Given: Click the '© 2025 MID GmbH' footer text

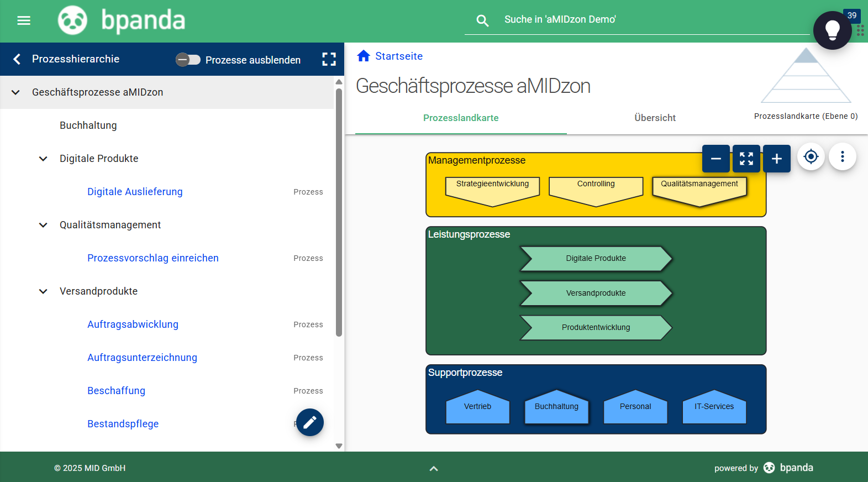Looking at the screenshot, I should click(90, 468).
